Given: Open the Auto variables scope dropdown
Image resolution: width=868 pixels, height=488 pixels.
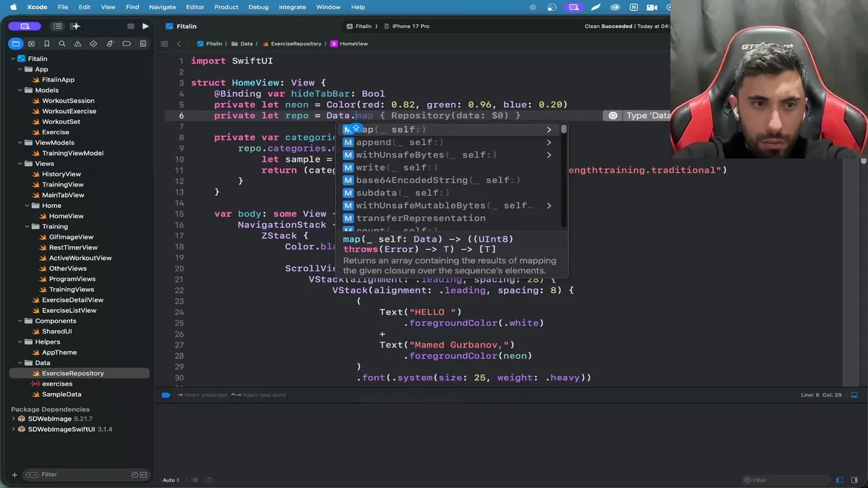Looking at the screenshot, I should pos(171,480).
